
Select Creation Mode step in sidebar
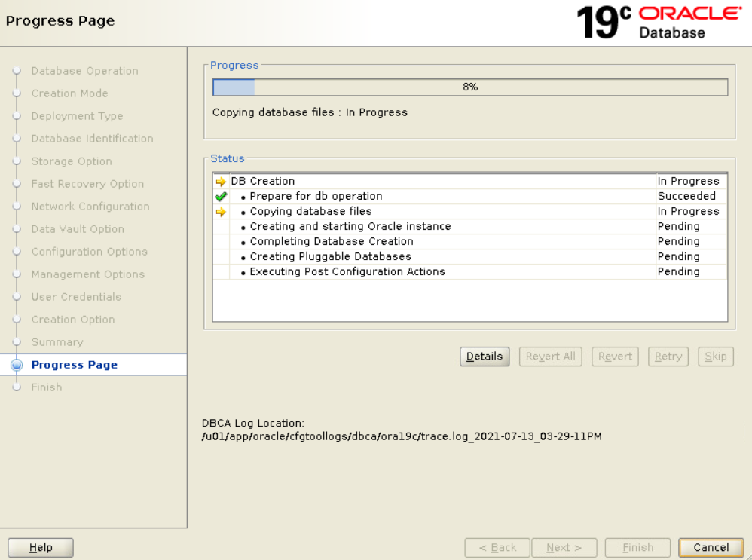point(69,93)
